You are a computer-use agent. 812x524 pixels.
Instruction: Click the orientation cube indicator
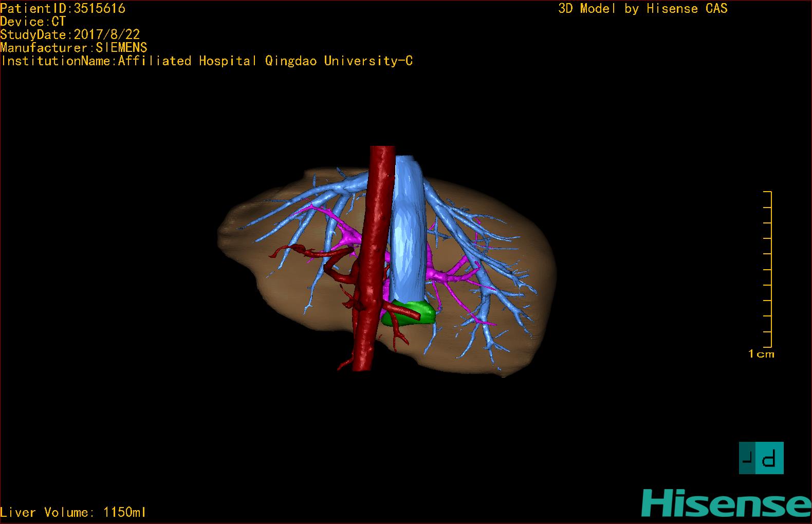(761, 458)
